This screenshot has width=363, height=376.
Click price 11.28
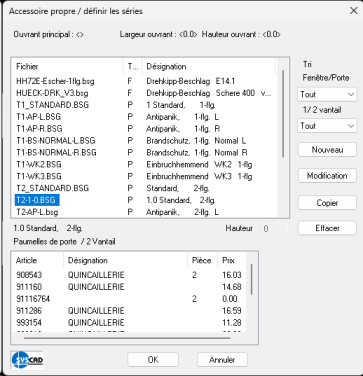(232, 323)
